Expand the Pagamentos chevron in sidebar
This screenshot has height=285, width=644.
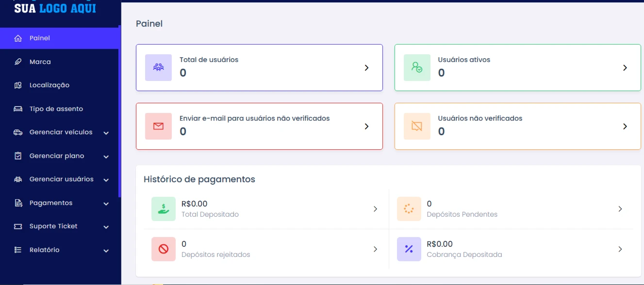[106, 204]
